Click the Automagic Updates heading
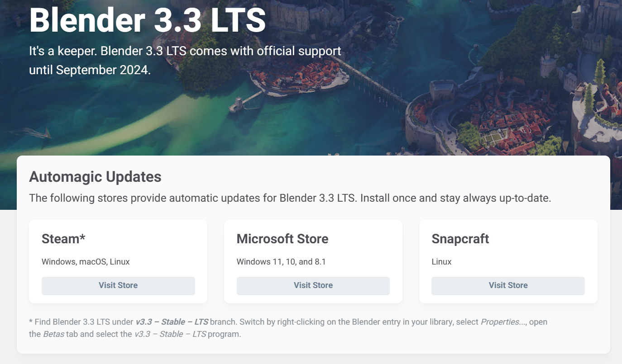 coord(95,177)
